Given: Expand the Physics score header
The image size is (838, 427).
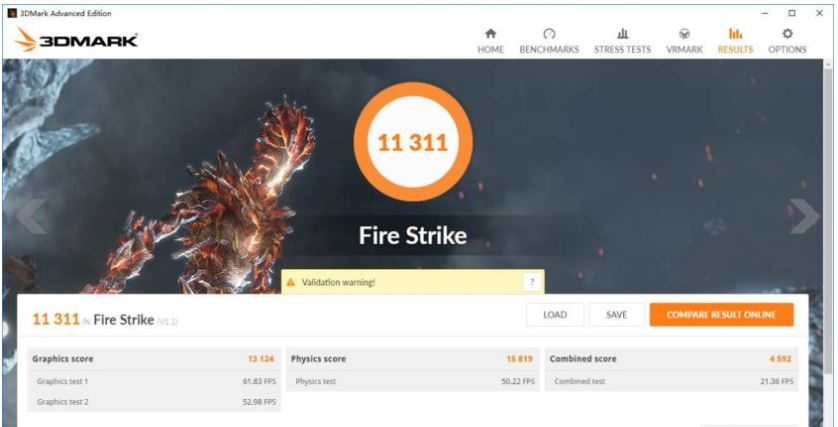Looking at the screenshot, I should [411, 359].
